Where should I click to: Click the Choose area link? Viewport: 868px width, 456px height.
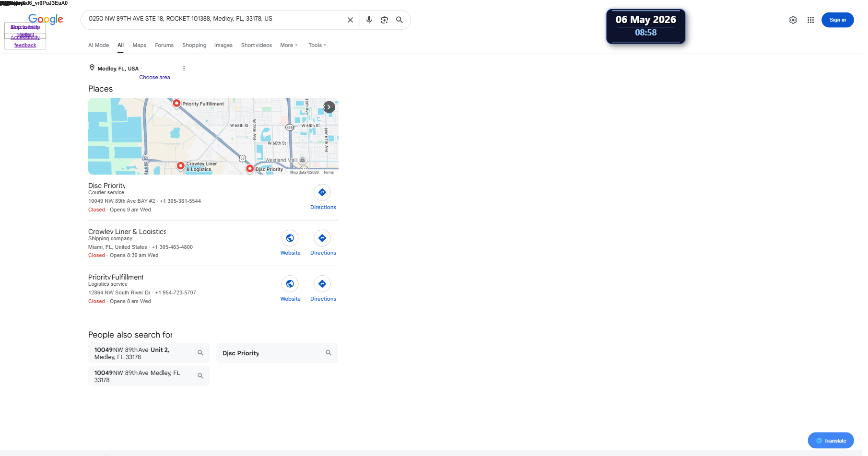point(154,77)
